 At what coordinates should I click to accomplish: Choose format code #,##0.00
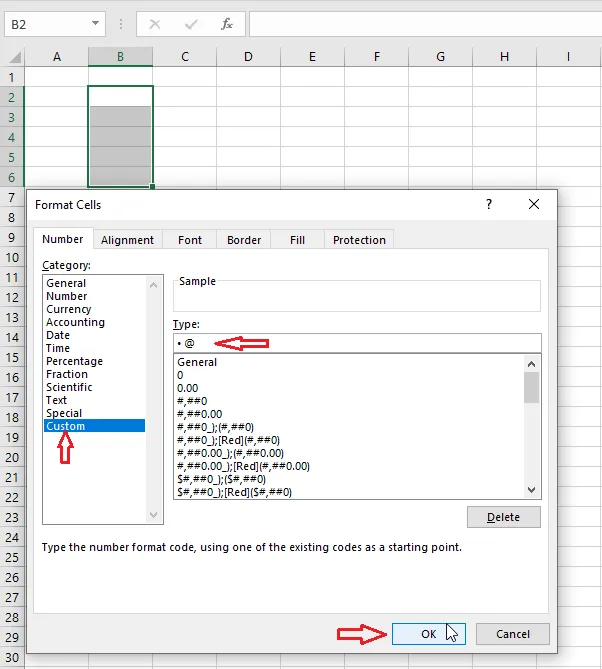pyautogui.click(x=200, y=414)
